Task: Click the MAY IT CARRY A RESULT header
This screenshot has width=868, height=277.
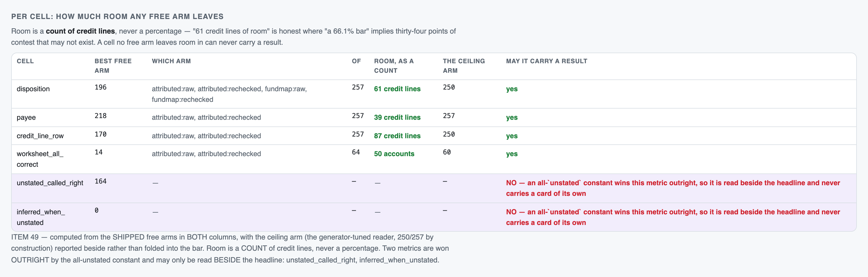Action: point(546,61)
